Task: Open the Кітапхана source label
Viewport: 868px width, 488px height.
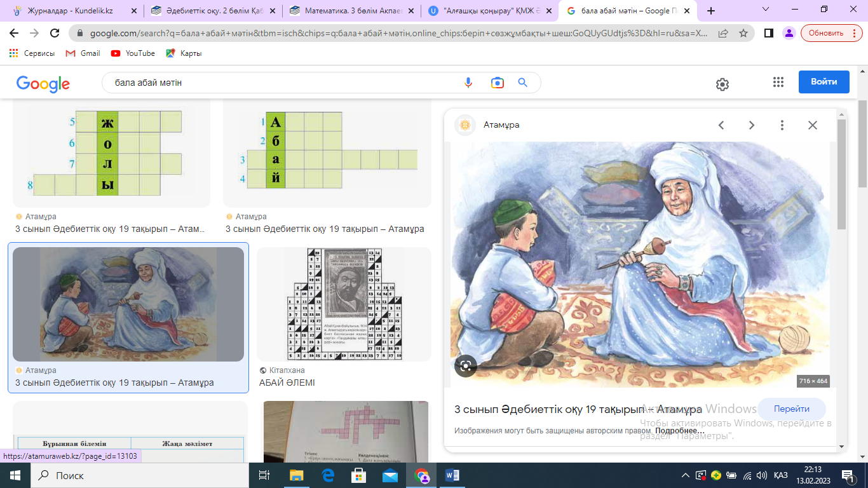Action: point(287,370)
